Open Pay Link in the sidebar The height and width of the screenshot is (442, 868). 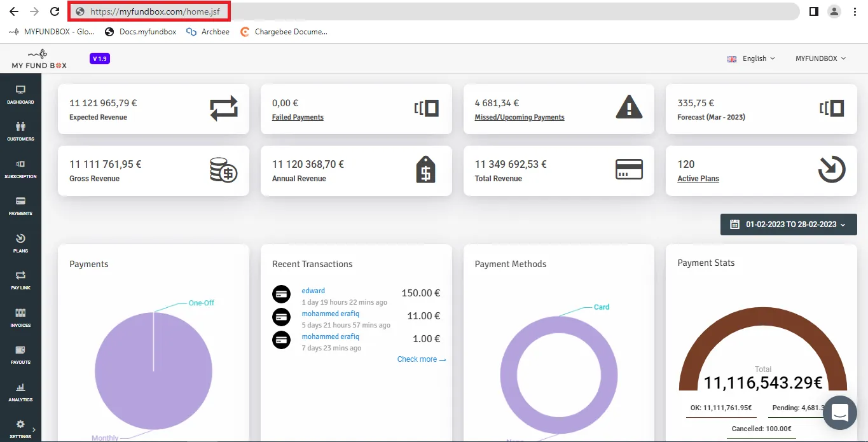20,280
